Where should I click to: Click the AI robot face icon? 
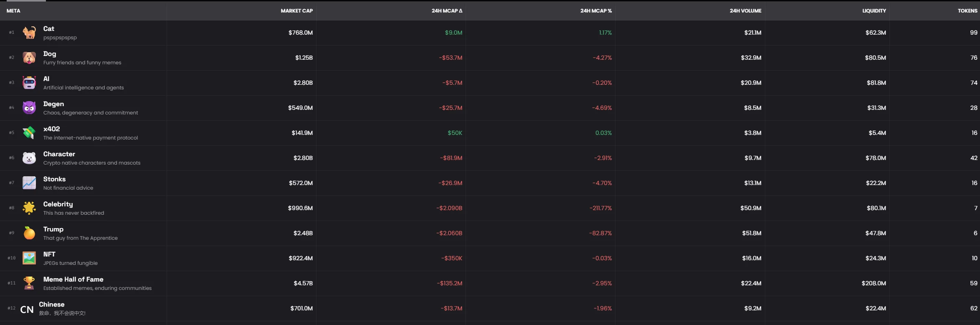pyautogui.click(x=29, y=83)
